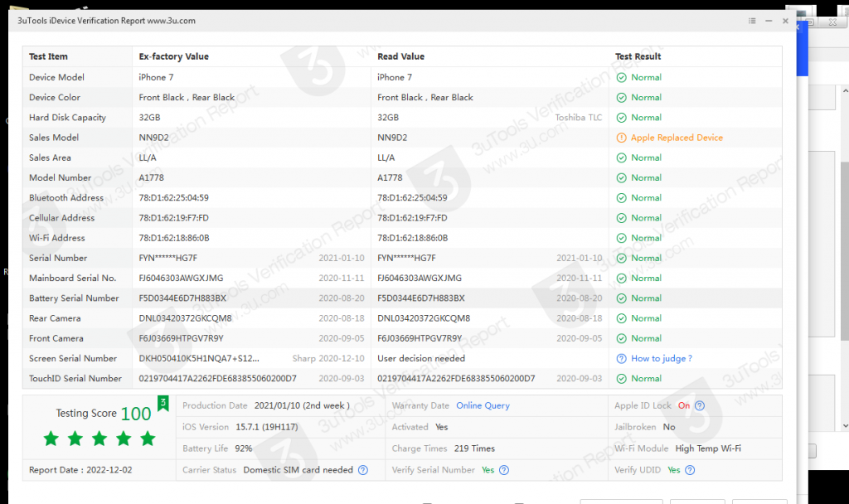Click the scroll down arrow in background window
The width and height of the screenshot is (849, 504).
pos(845,426)
